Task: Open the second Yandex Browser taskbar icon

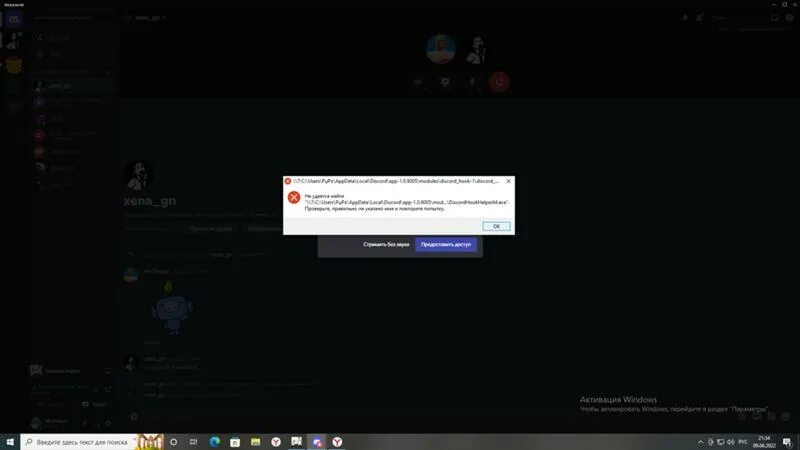Action: tap(337, 442)
